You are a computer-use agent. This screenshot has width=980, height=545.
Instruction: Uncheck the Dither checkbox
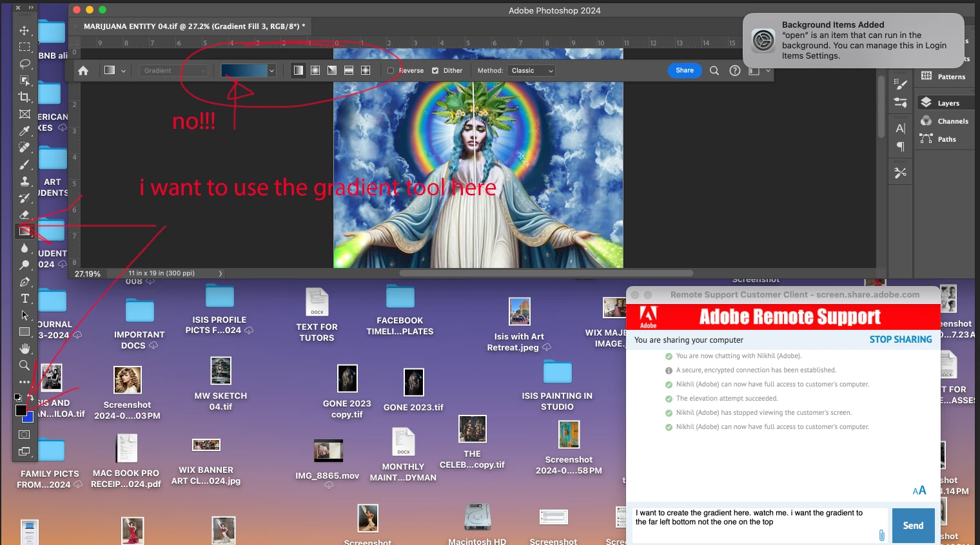click(435, 71)
